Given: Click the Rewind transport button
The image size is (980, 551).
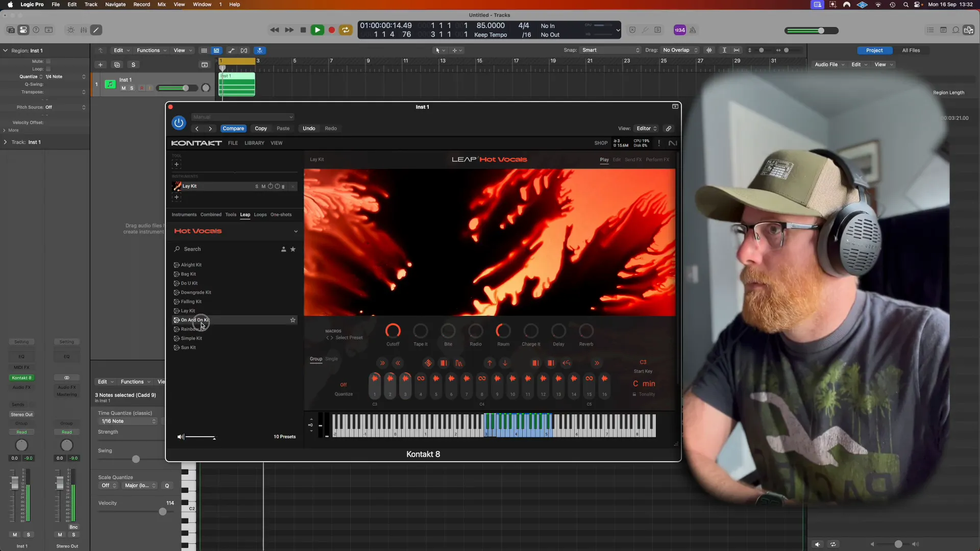Looking at the screenshot, I should pyautogui.click(x=275, y=30).
